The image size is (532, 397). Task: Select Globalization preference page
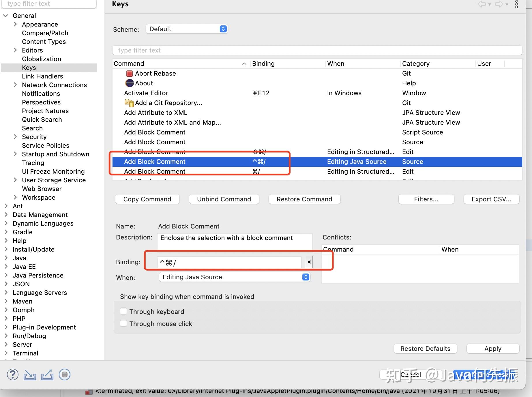click(x=42, y=59)
